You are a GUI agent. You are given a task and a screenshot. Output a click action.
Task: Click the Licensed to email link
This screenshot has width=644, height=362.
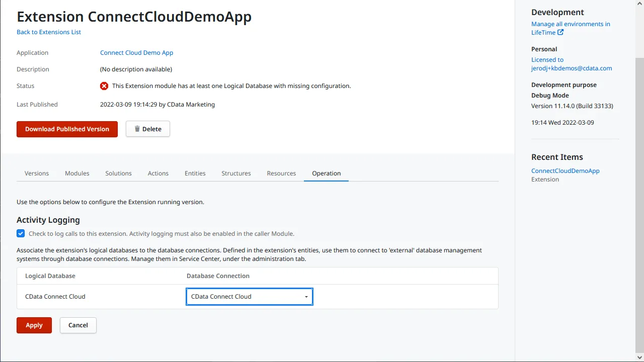572,64
